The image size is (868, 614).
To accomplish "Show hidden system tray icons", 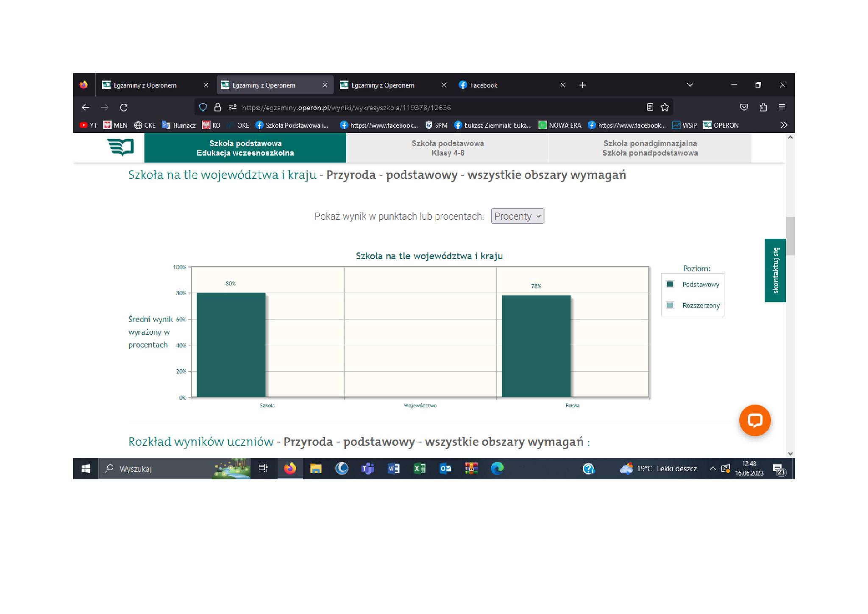I will point(713,469).
